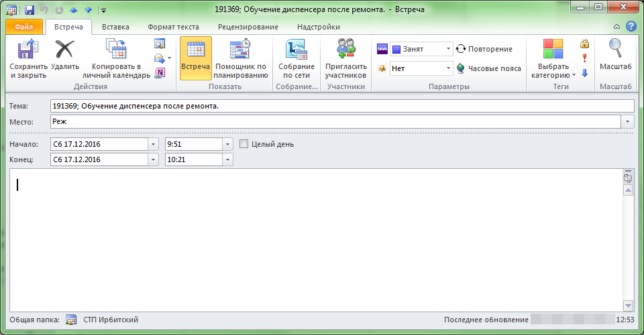This screenshot has height=335, width=644.
Task: Click Пригласить участников icon
Action: (x=345, y=58)
